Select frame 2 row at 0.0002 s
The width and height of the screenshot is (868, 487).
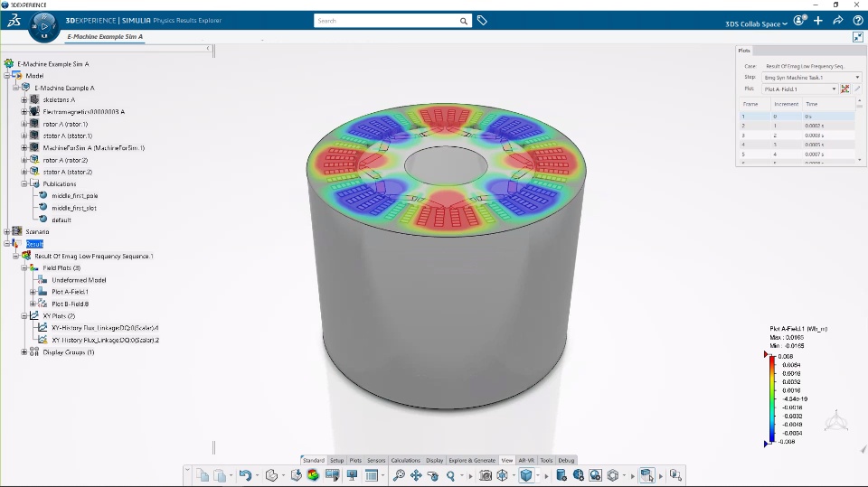coord(797,126)
